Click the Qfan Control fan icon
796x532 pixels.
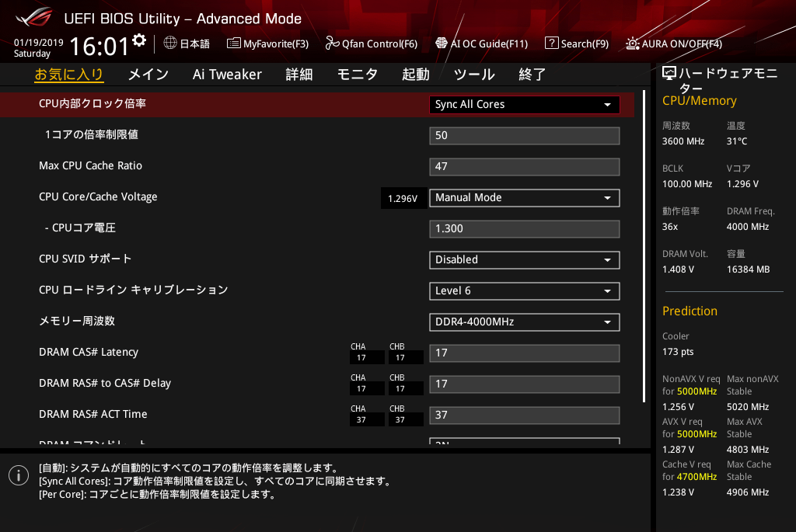(332, 43)
